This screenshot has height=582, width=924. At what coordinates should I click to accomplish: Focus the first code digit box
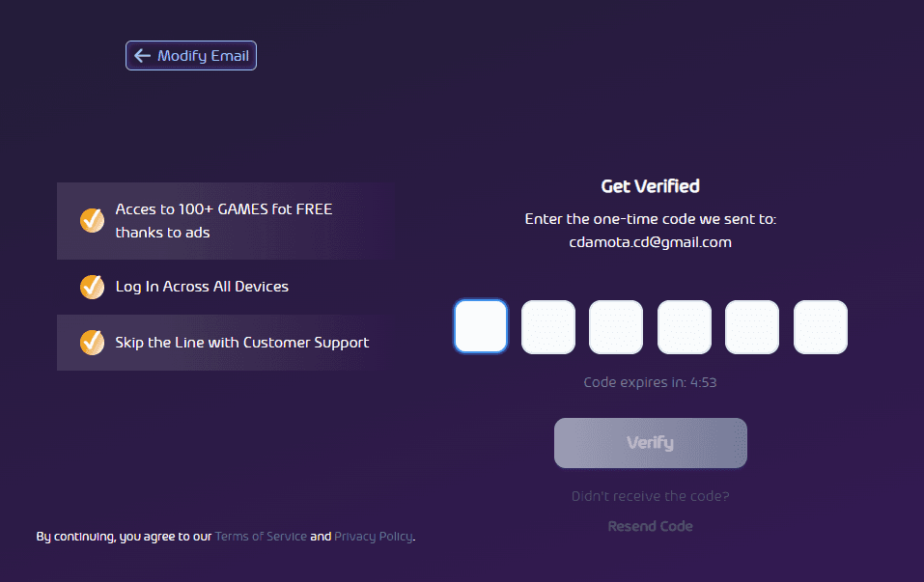coord(480,327)
